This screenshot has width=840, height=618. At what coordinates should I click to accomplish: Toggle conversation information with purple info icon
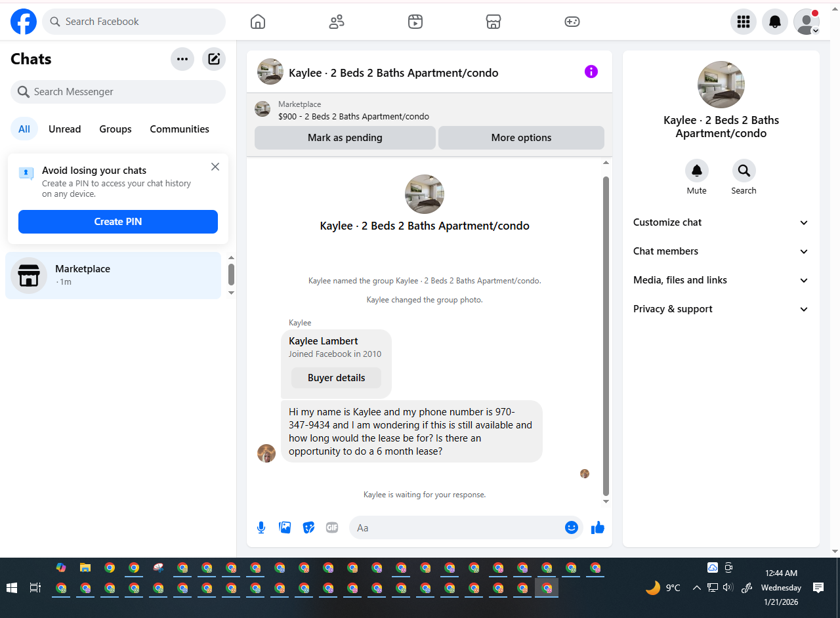coord(591,72)
